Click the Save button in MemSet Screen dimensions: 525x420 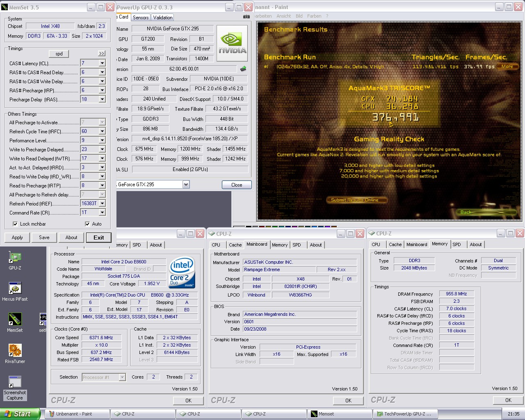pyautogui.click(x=44, y=237)
